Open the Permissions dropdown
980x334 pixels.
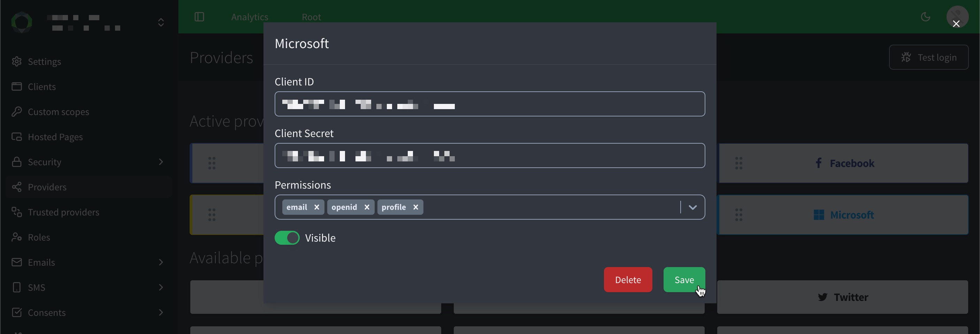[x=693, y=207]
